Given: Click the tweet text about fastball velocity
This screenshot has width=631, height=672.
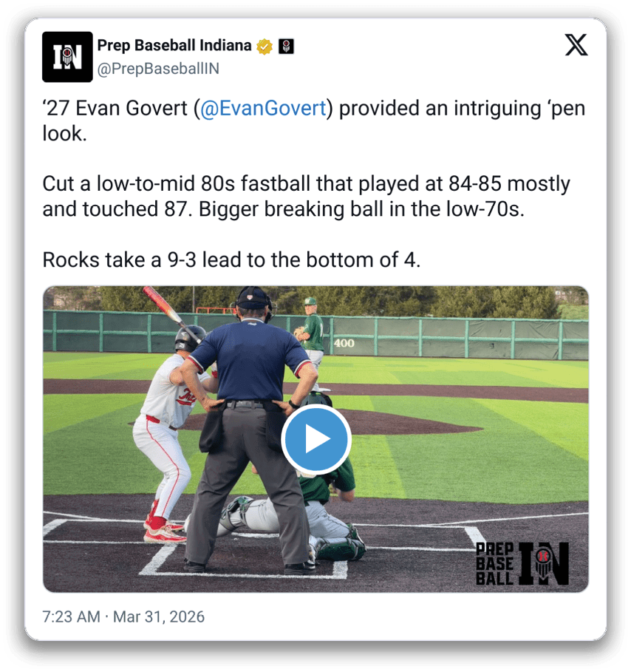Looking at the screenshot, I should pos(306,197).
